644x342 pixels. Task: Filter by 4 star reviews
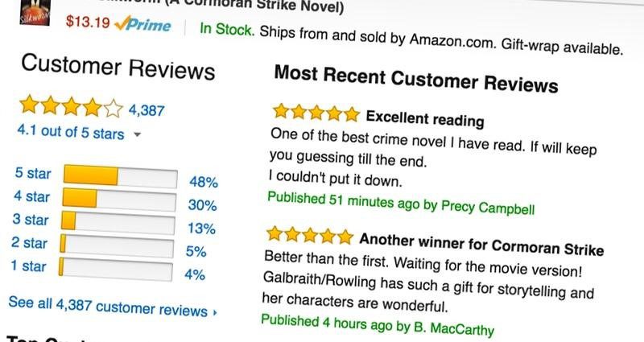click(x=31, y=196)
